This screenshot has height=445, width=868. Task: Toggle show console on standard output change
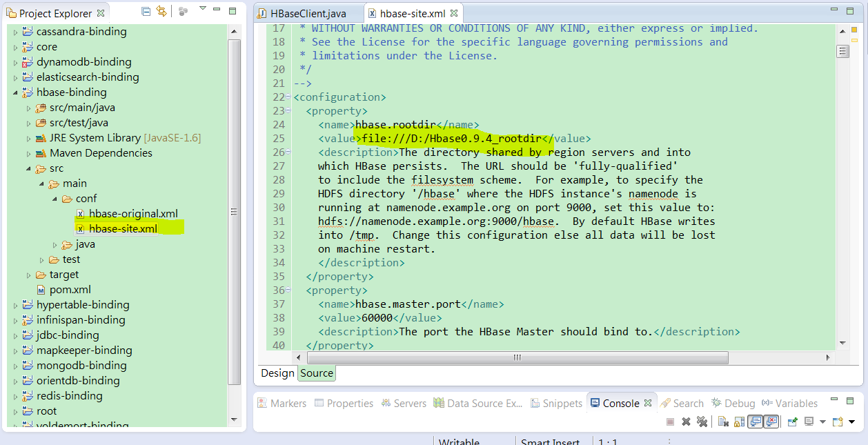coord(756,422)
